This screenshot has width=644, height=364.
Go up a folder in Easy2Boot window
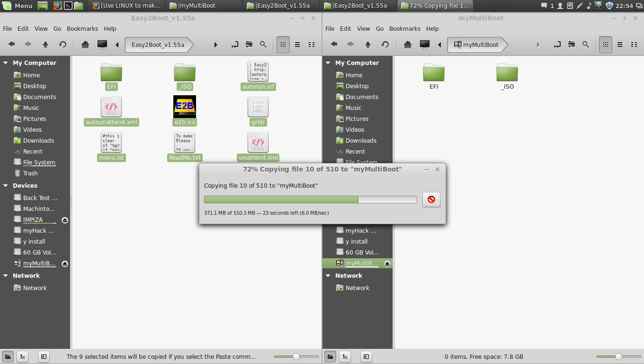(45, 45)
